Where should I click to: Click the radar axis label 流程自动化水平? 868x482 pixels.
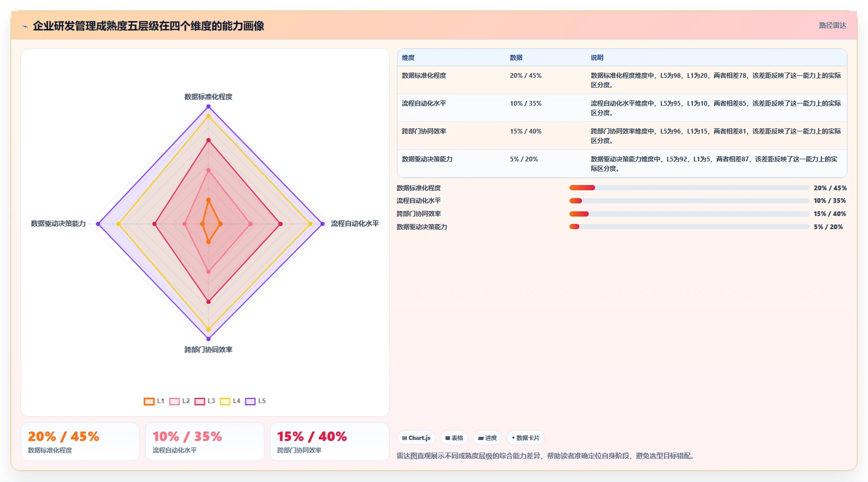point(355,223)
